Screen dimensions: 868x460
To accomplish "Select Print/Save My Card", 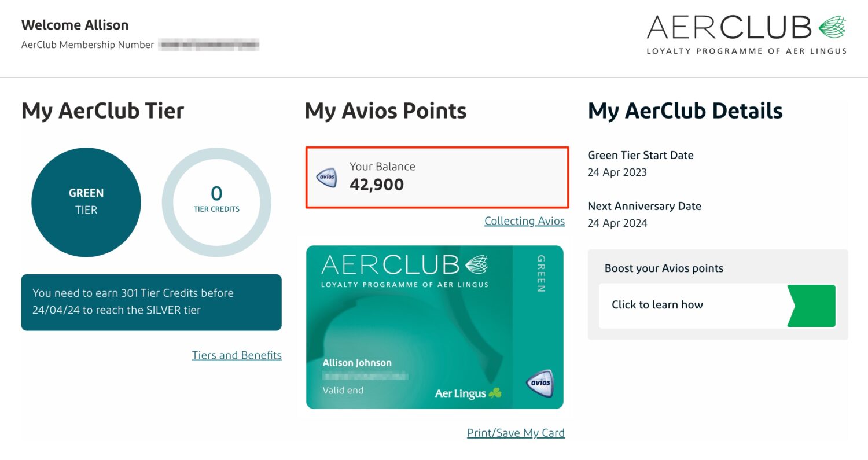I will point(516,432).
